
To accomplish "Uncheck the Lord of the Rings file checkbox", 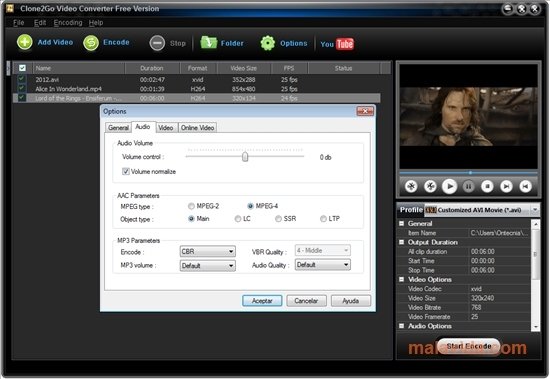I will tap(22, 98).
